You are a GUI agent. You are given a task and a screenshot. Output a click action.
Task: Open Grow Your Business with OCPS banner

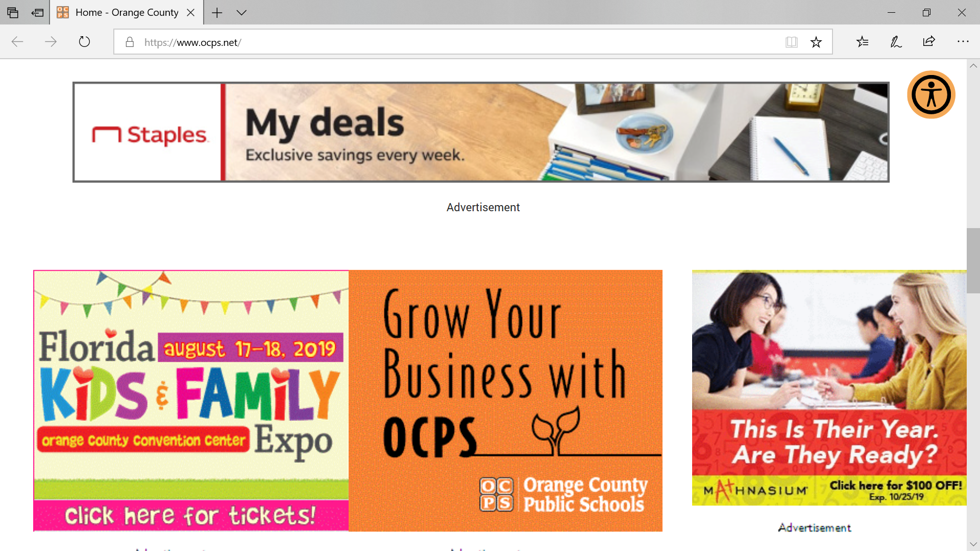click(x=505, y=400)
